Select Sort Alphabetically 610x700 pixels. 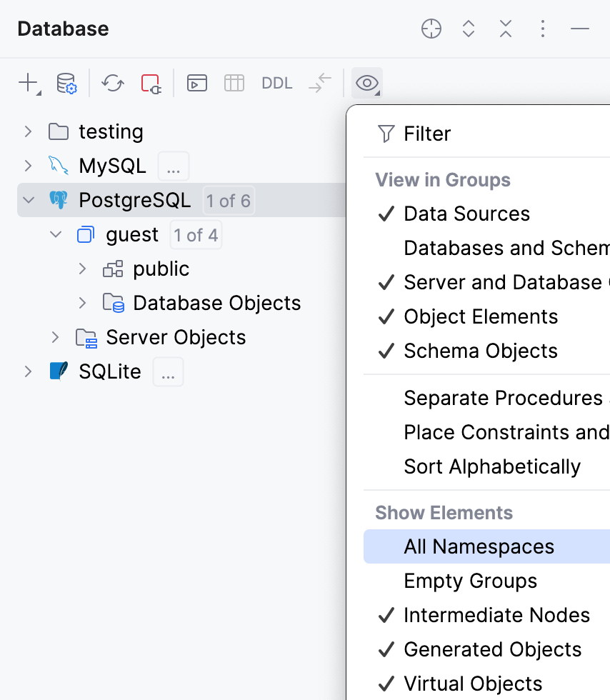[491, 466]
